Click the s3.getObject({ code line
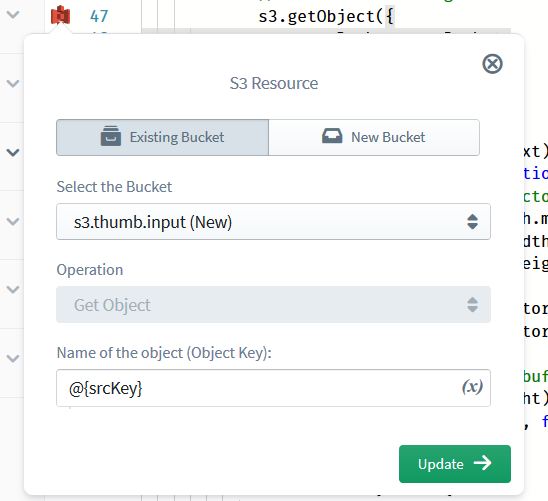The width and height of the screenshot is (548, 501). coord(326,16)
